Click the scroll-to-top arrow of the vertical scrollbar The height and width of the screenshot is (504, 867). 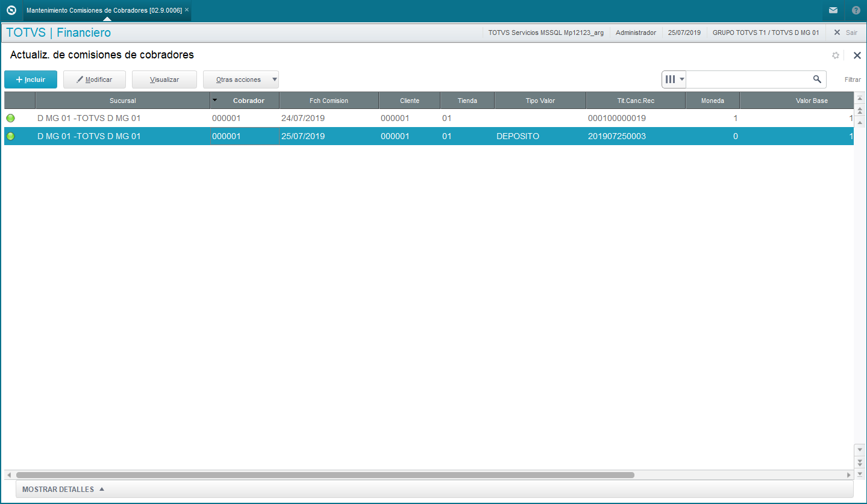tap(860, 98)
